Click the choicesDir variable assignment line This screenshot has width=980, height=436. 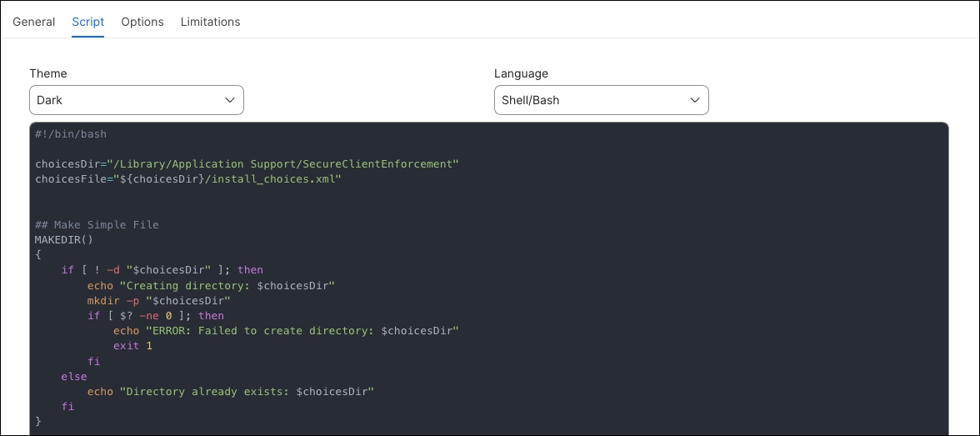point(247,164)
